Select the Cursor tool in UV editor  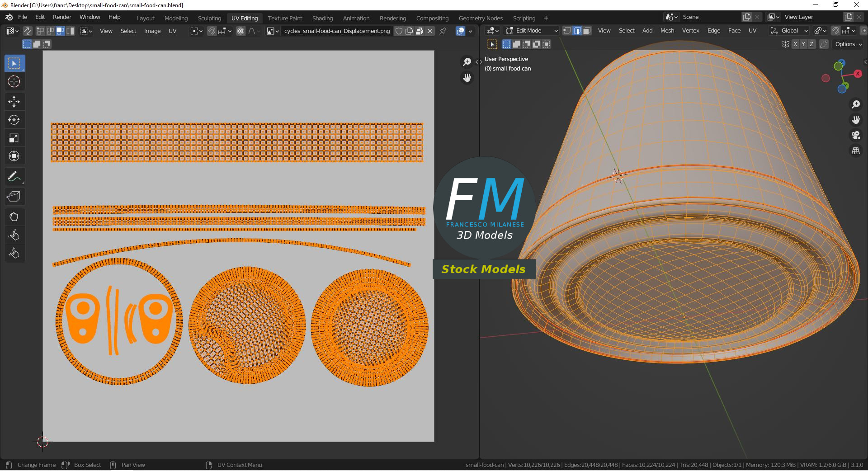pyautogui.click(x=14, y=82)
